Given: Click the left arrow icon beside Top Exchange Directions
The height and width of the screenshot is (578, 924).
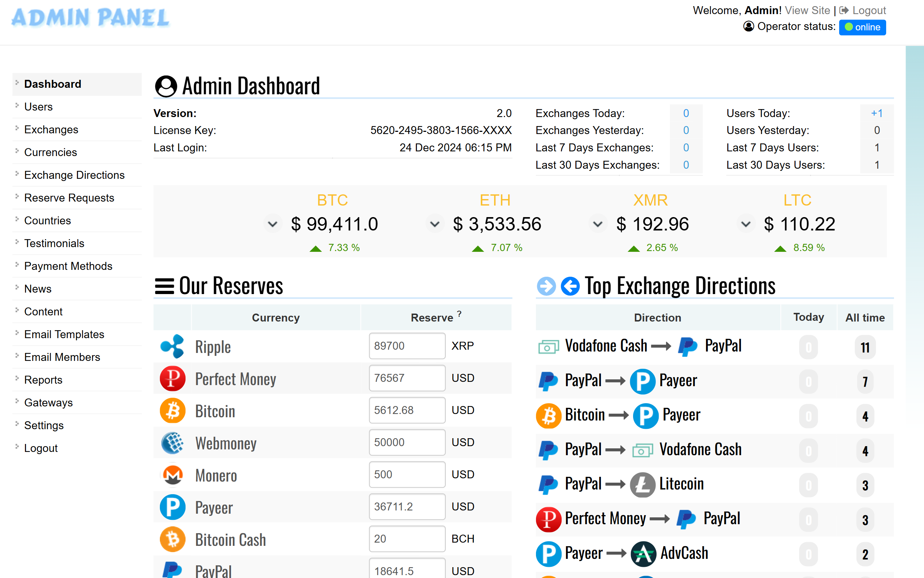Looking at the screenshot, I should 570,286.
